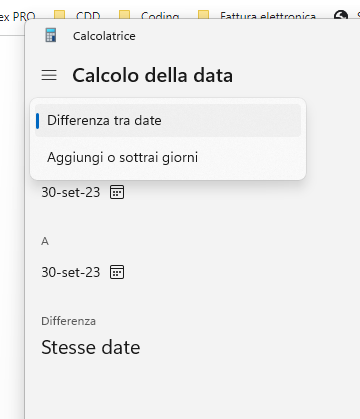Open calendar picker for the first date

(x=117, y=192)
